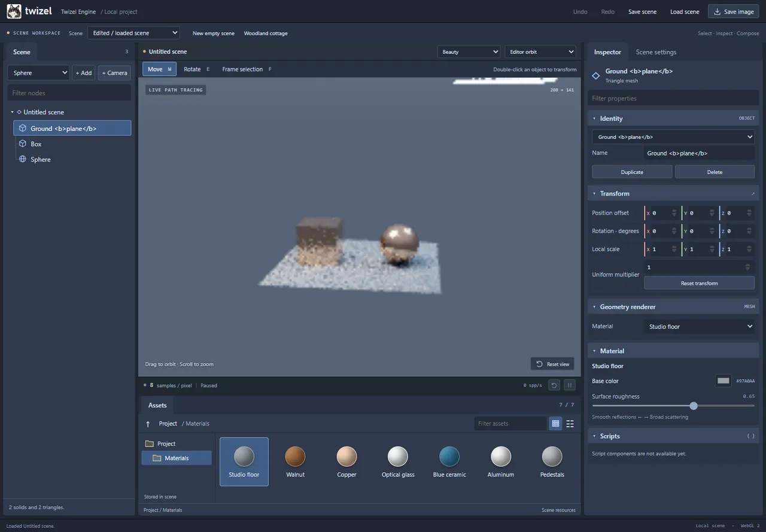The width and height of the screenshot is (766, 532).
Task: Click the Project folder icon in assets tree
Action: [149, 443]
